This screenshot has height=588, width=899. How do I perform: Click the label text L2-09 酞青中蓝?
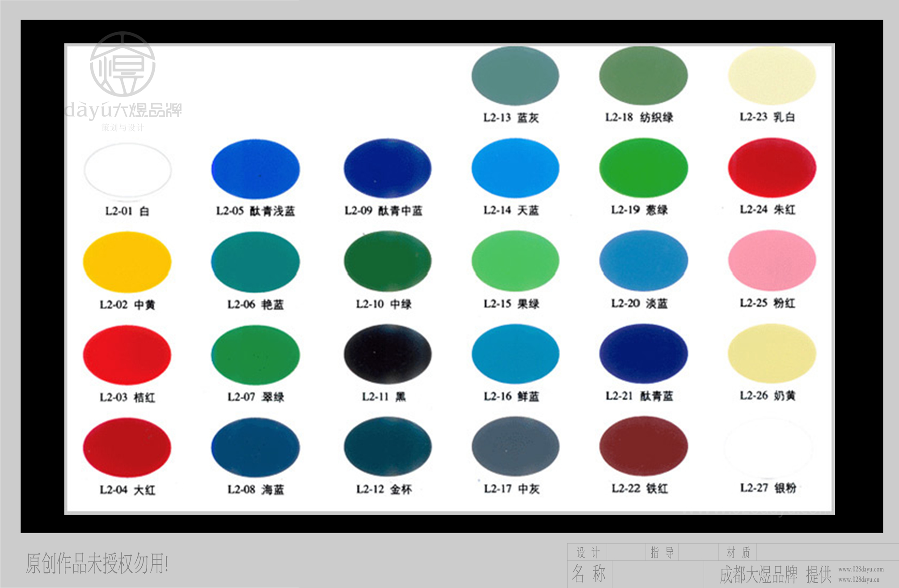[384, 211]
